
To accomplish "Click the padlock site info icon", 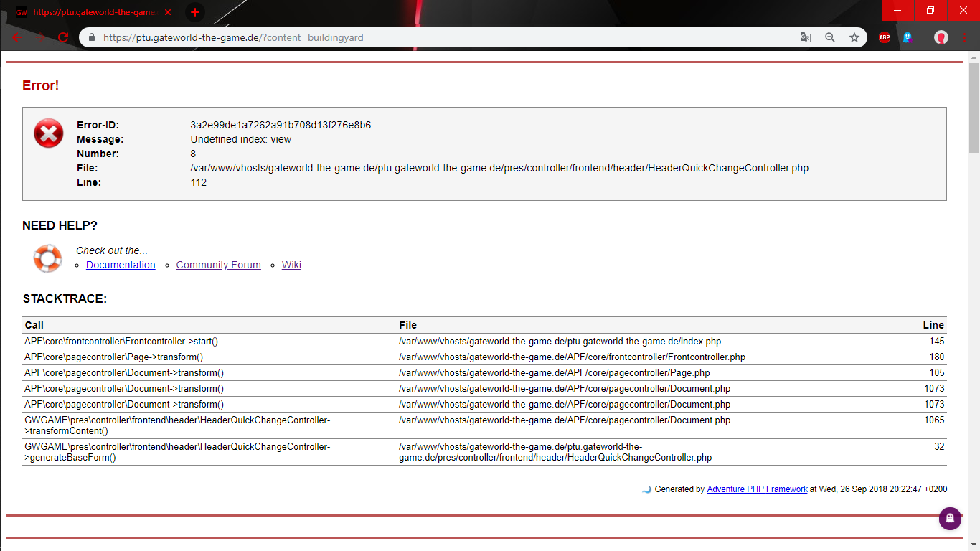I will [91, 37].
